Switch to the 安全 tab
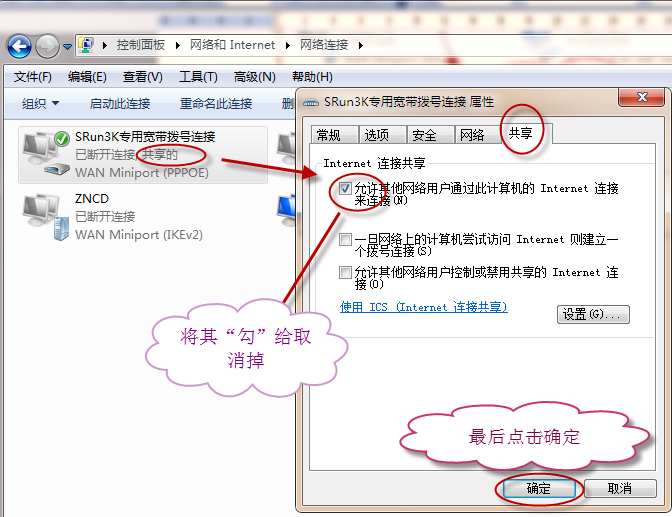This screenshot has height=517, width=672. click(424, 135)
